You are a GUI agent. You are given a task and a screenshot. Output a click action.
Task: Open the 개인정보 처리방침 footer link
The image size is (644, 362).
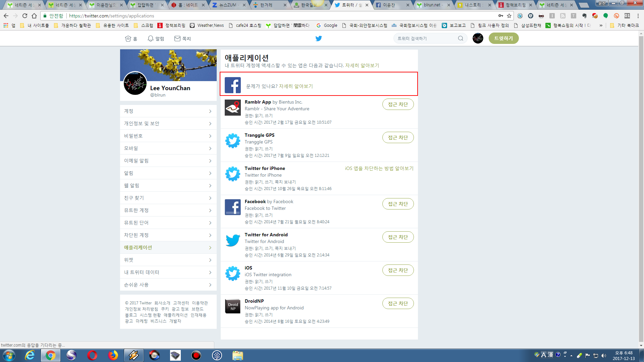coord(141,309)
